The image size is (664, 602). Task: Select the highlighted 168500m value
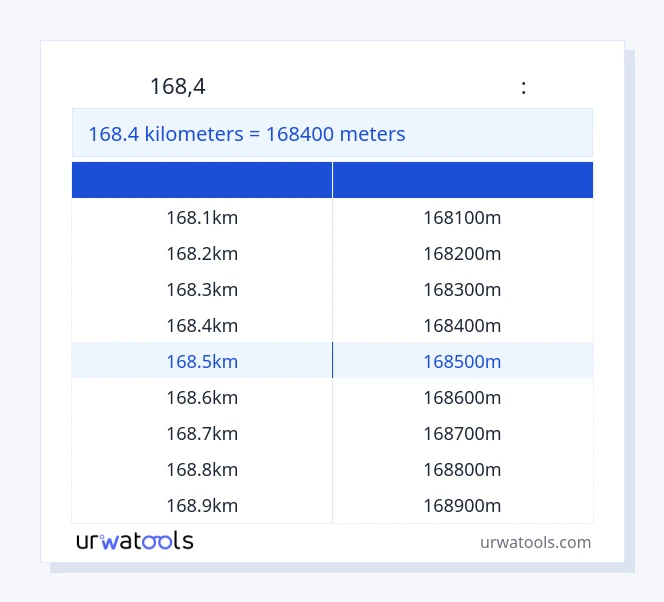[x=462, y=361]
